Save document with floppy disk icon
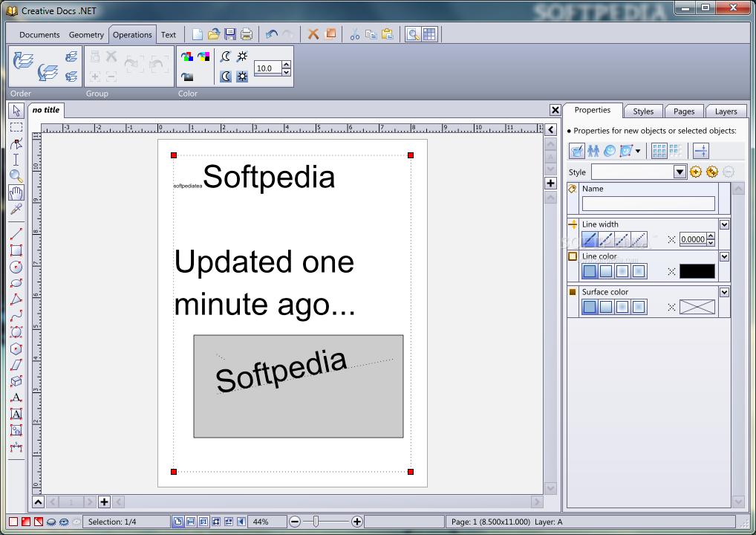The image size is (756, 535). click(230, 34)
